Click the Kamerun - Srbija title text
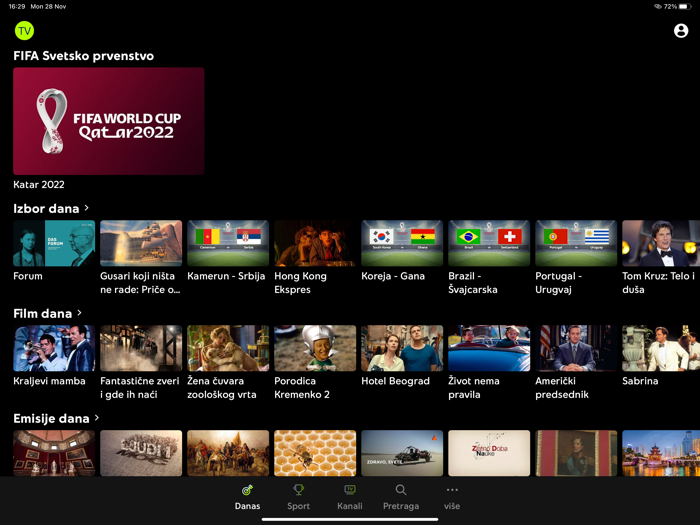This screenshot has width=700, height=525. pos(226,276)
